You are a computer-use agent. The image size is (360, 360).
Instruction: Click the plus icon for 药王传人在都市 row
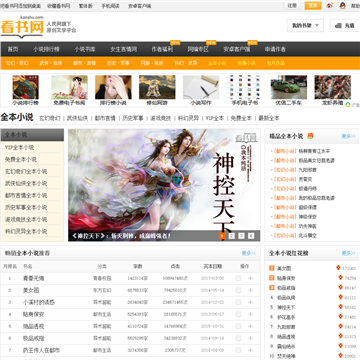[x=250, y=350]
